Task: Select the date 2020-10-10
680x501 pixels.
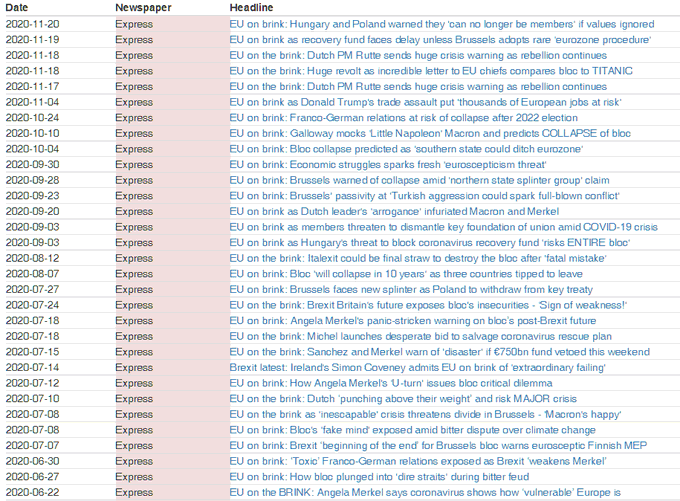Action: pyautogui.click(x=33, y=134)
